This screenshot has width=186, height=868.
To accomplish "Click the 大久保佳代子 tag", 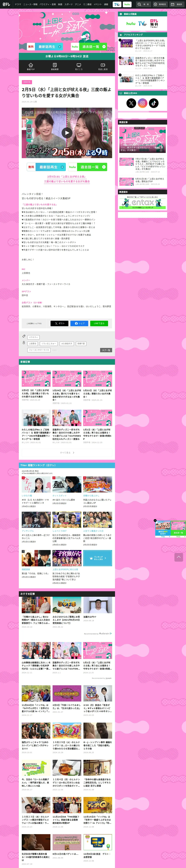I will pyautogui.click(x=66, y=344).
